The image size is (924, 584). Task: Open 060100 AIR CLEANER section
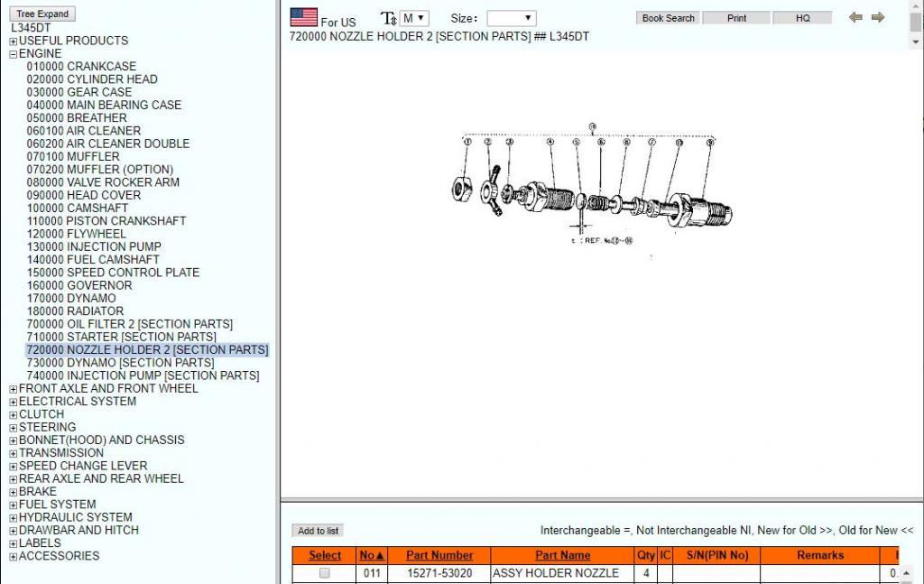point(84,132)
